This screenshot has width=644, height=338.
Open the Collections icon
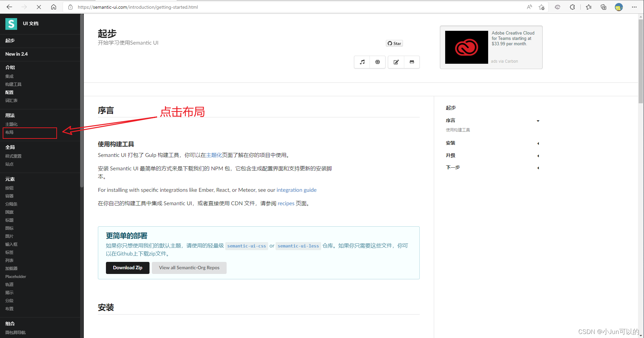coord(603,7)
